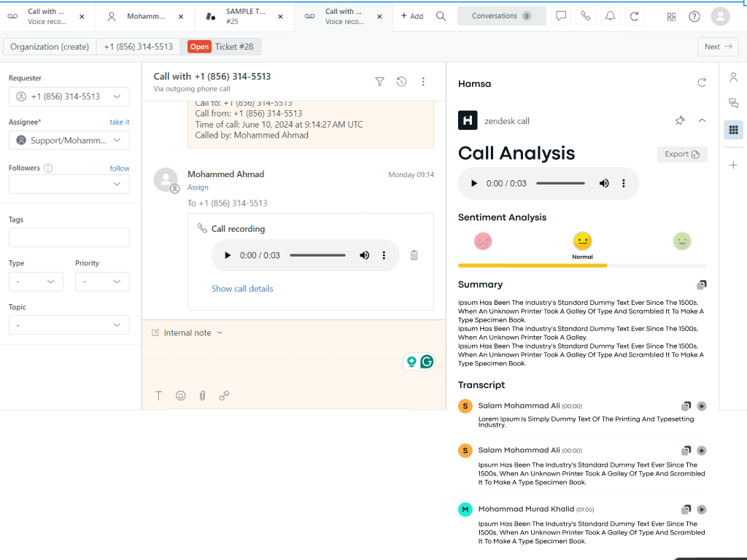747x560 pixels.
Task: Click into the Tags input field
Action: pyautogui.click(x=69, y=237)
